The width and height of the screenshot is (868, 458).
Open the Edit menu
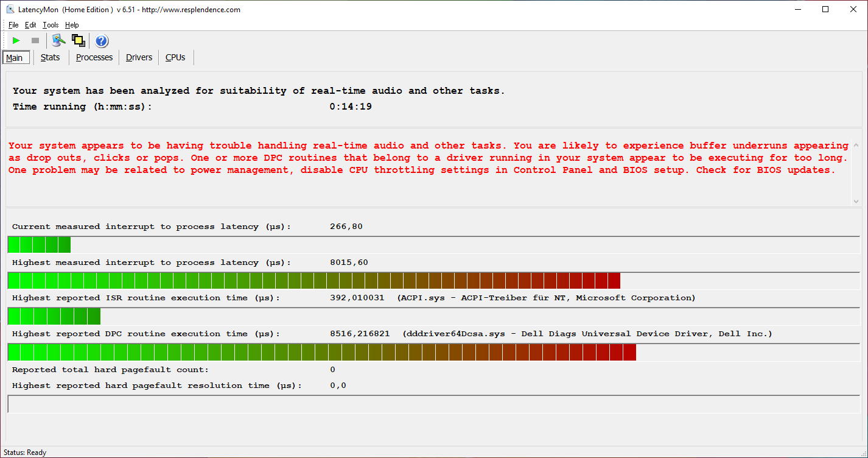tap(30, 25)
